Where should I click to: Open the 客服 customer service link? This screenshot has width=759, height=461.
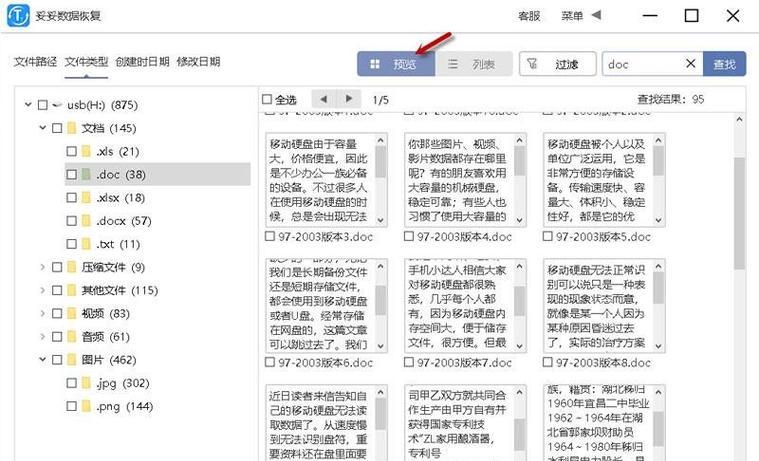pyautogui.click(x=529, y=16)
